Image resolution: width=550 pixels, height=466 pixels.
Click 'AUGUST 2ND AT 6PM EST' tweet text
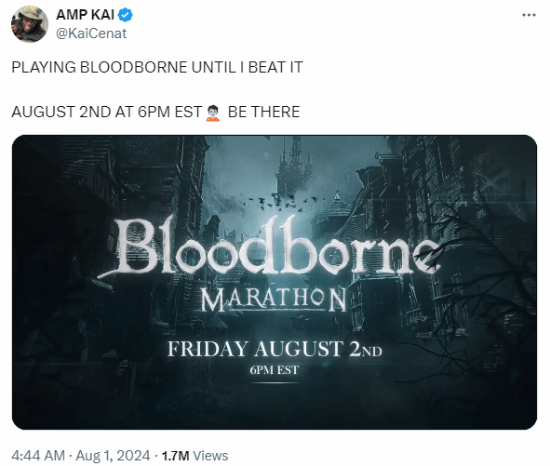point(107,112)
